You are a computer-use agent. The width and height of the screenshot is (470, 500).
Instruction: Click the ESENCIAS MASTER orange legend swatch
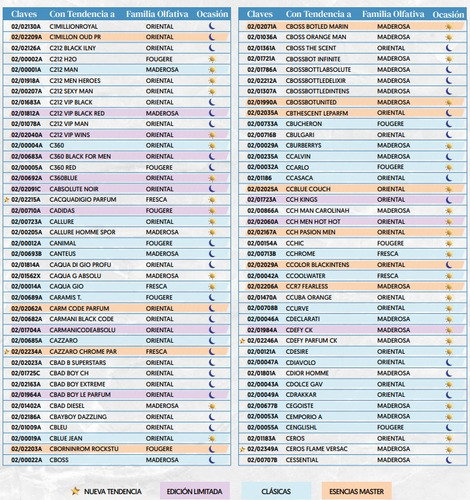click(x=357, y=491)
